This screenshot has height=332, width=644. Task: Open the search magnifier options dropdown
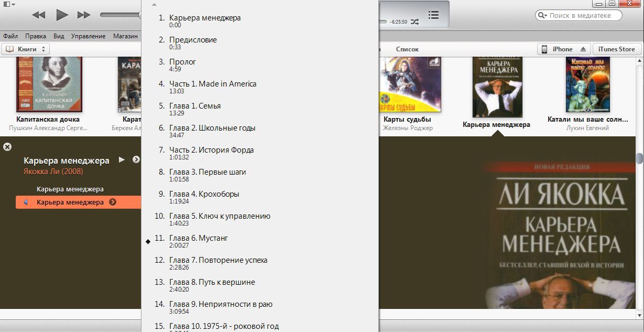542,16
